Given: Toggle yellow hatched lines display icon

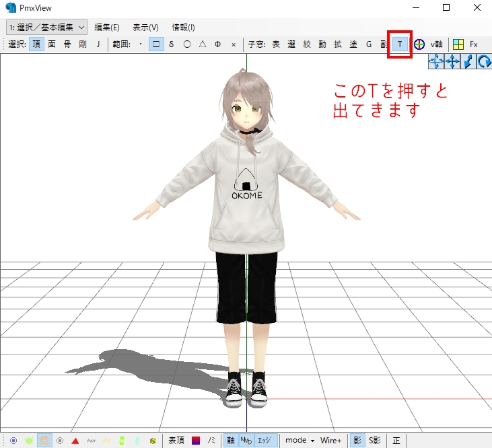Looking at the screenshot, I should pos(106,441).
